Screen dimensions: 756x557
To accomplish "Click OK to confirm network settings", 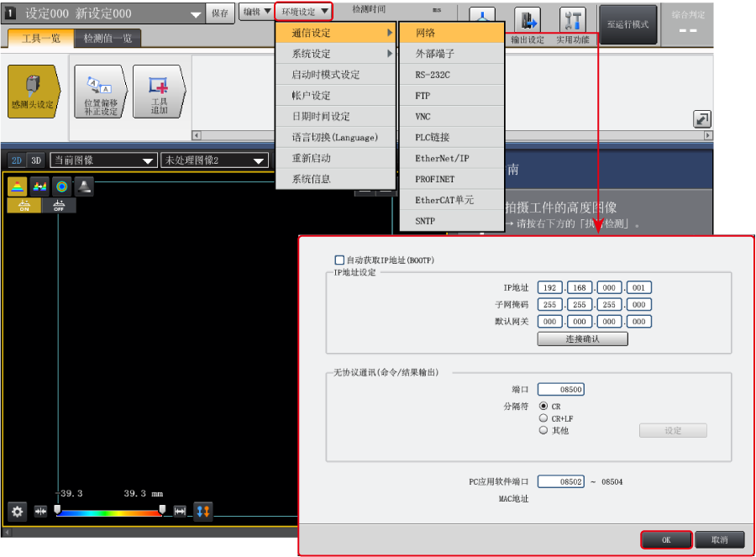I will pyautogui.click(x=666, y=539).
